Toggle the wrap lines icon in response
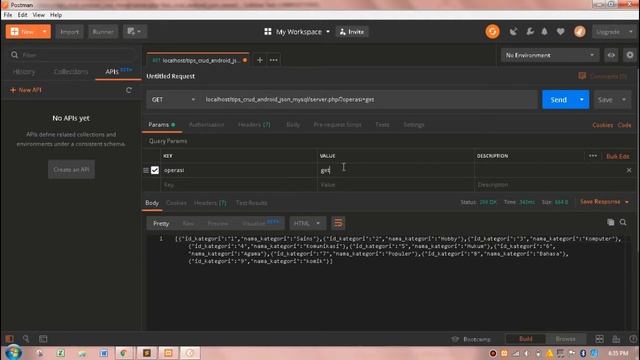 tap(338, 223)
